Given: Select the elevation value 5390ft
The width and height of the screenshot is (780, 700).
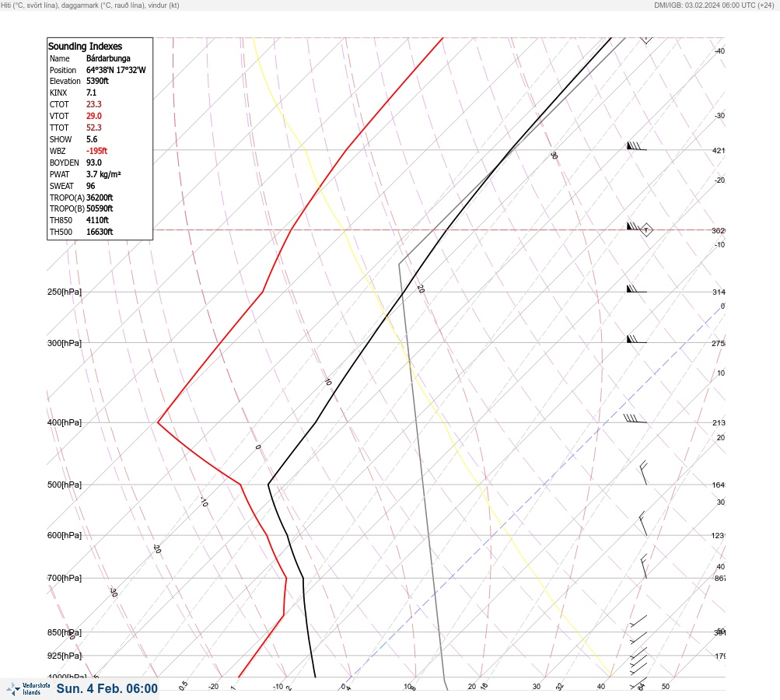Looking at the screenshot, I should point(97,81).
